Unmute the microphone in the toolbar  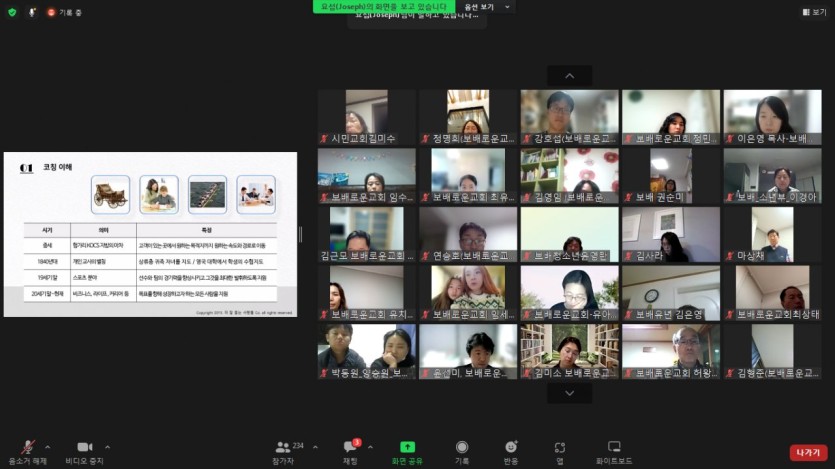pyautogui.click(x=28, y=447)
